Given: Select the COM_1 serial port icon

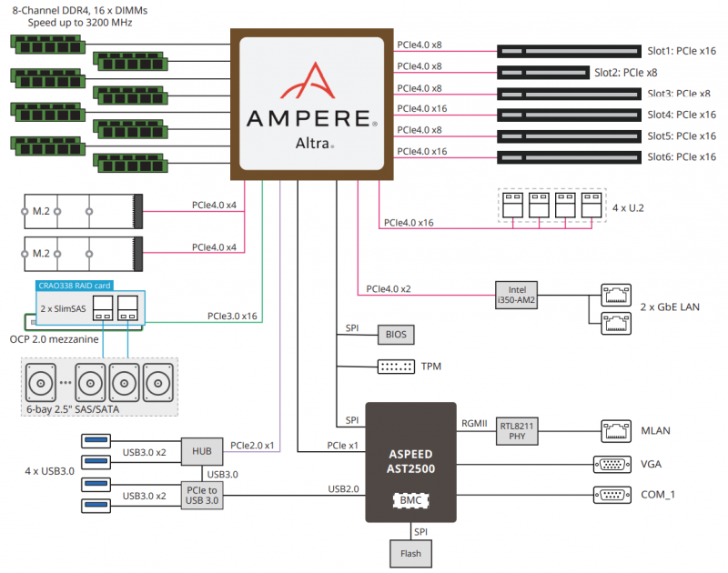Looking at the screenshot, I should click(611, 495).
